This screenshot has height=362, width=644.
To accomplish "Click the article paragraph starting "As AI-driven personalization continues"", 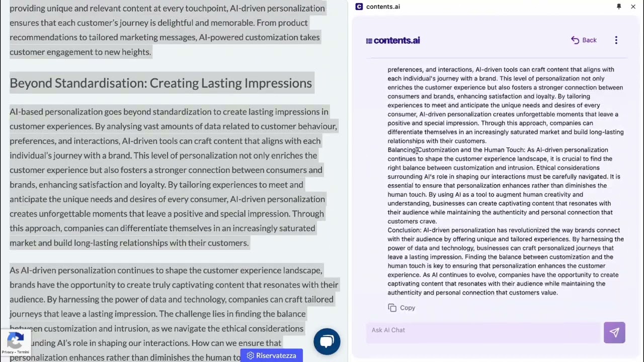I will (171, 299).
